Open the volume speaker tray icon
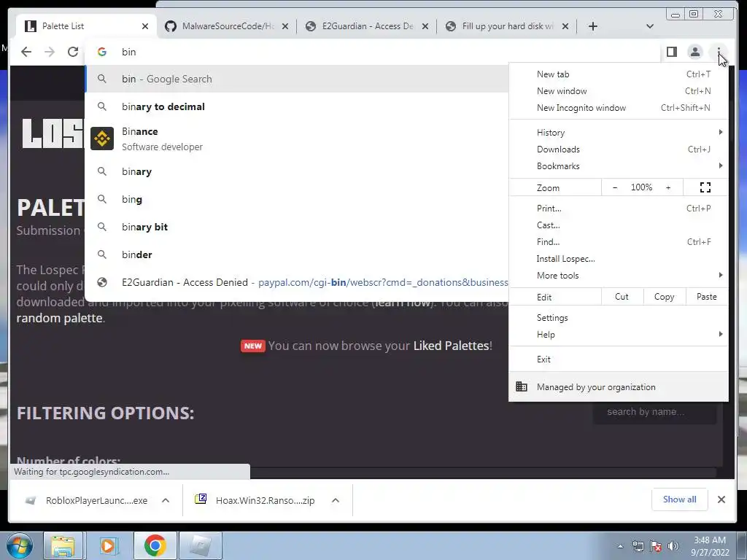This screenshot has width=747, height=560. click(x=673, y=546)
